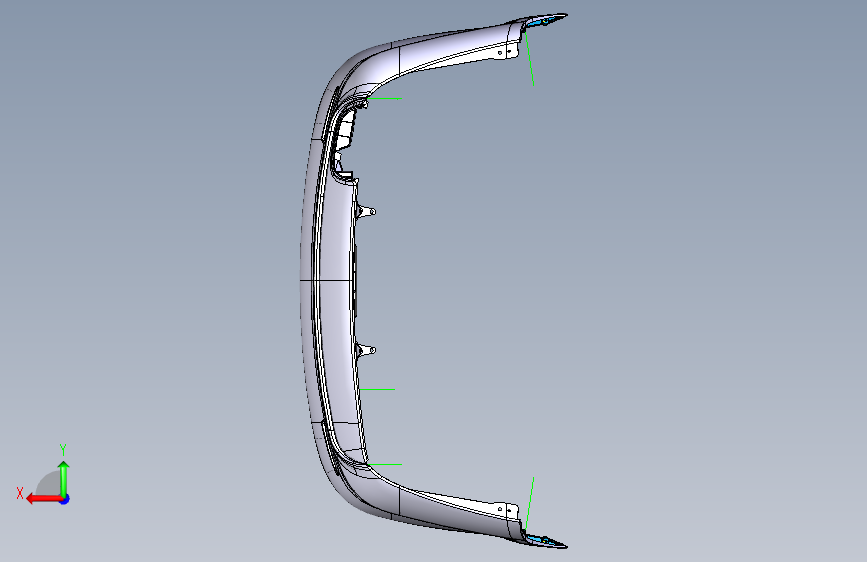Click the "Y" label on the orientation triad
Image resolution: width=867 pixels, height=562 pixels.
(63, 449)
